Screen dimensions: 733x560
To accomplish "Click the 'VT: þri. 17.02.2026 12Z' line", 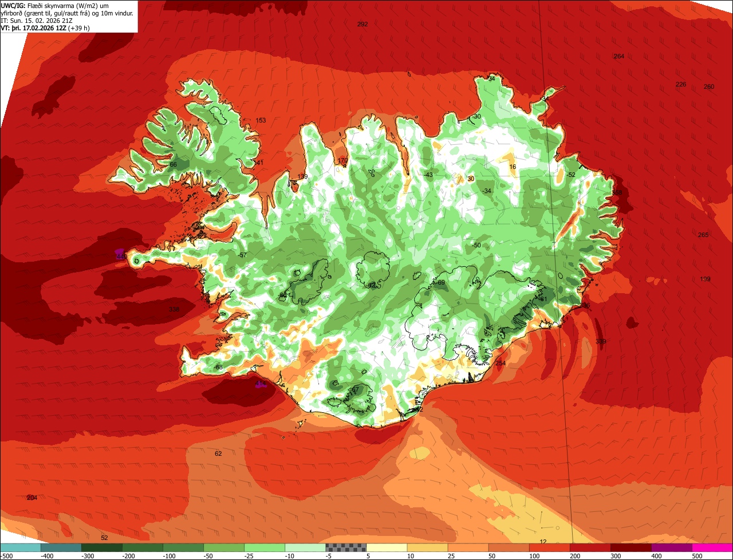I will [x=45, y=28].
